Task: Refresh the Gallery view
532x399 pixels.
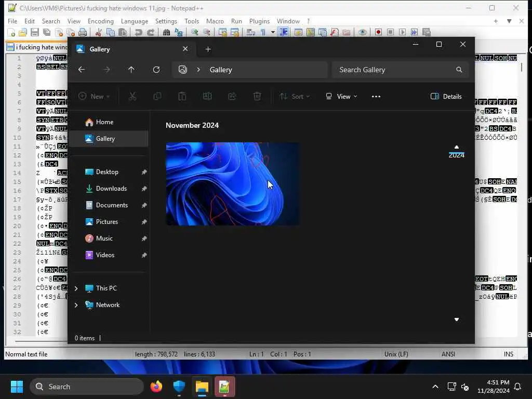Action: (x=156, y=70)
